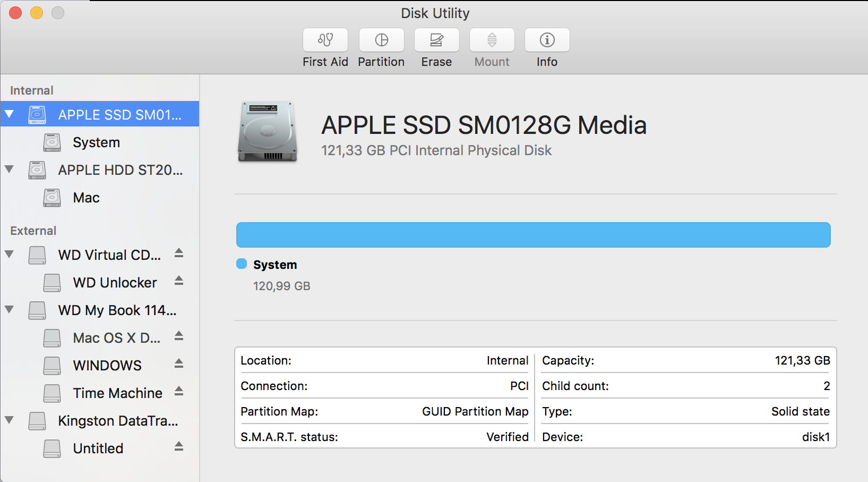
Task: Click the Kingston DataTraveler disk icon
Action: coord(37,420)
